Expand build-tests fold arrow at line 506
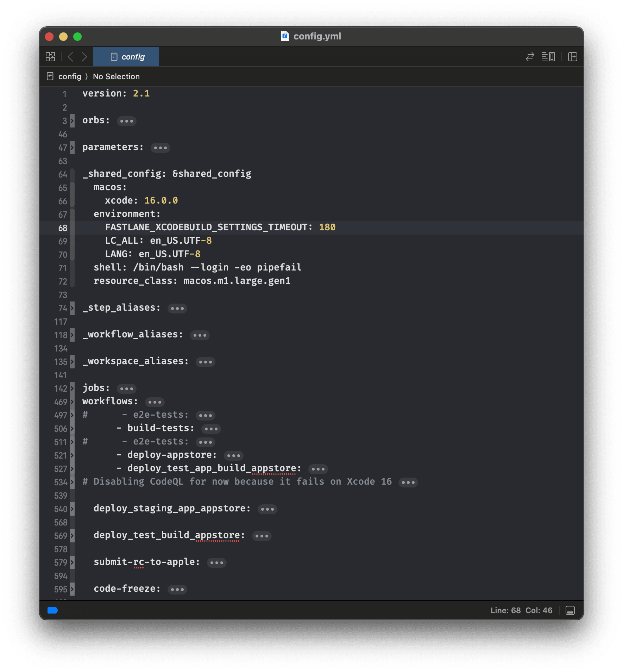The width and height of the screenshot is (623, 672). point(72,429)
